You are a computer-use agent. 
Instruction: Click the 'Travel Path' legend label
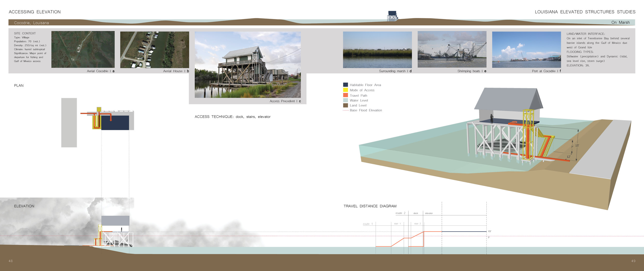click(358, 95)
